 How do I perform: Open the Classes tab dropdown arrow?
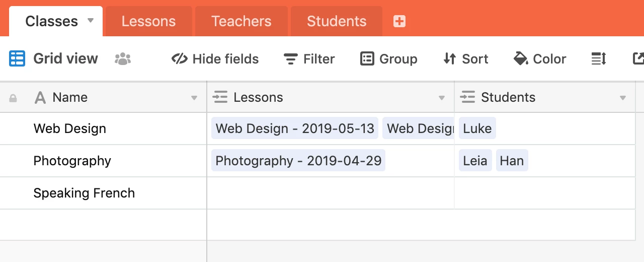point(91,21)
